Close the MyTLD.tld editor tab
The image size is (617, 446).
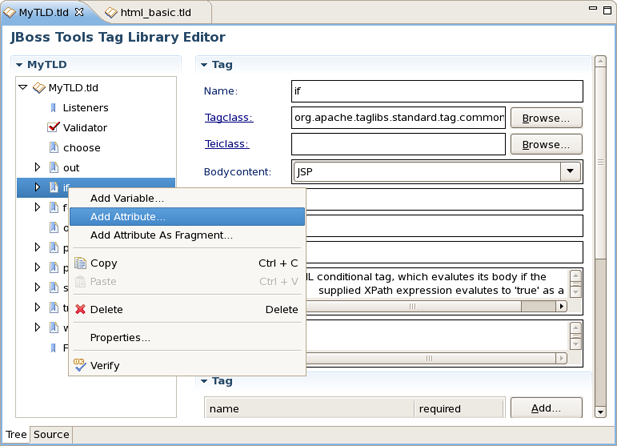pyautogui.click(x=79, y=12)
